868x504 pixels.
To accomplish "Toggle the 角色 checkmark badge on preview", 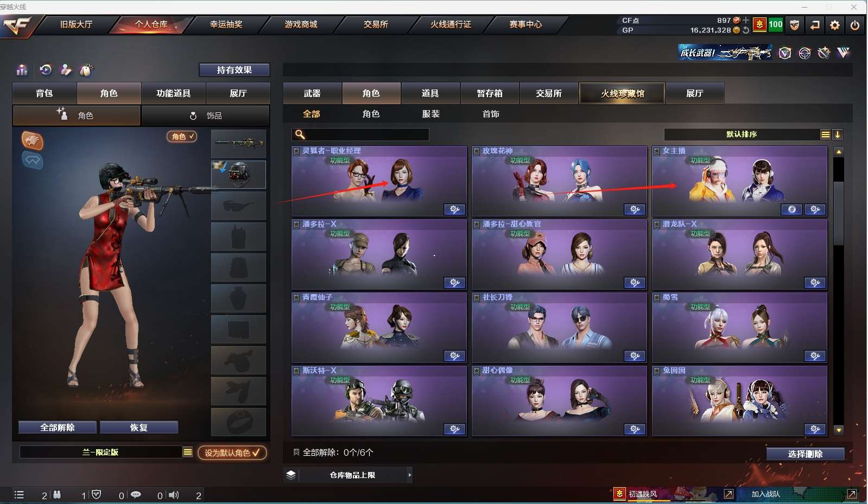I will tap(182, 137).
